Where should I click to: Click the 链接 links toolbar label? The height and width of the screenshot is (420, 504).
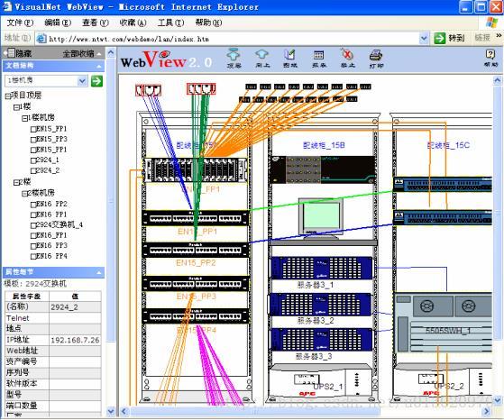pos(482,38)
